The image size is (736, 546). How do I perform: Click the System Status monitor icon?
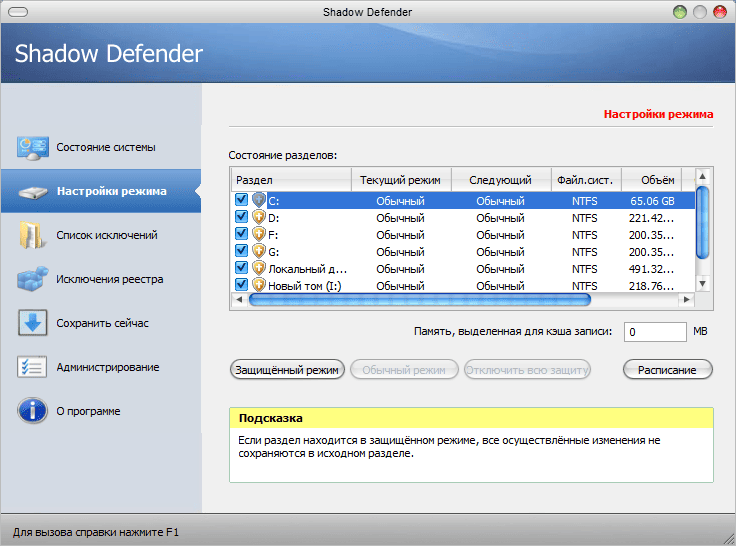(x=32, y=147)
